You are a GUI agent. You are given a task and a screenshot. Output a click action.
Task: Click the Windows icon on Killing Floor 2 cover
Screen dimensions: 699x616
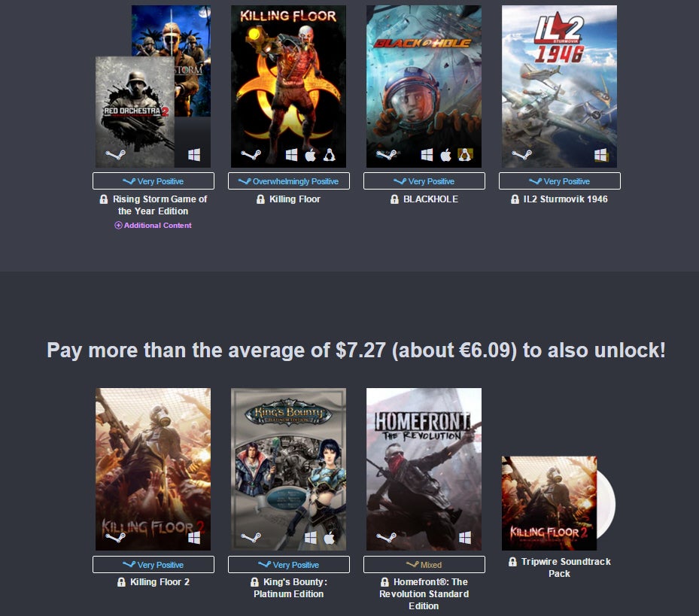point(194,538)
